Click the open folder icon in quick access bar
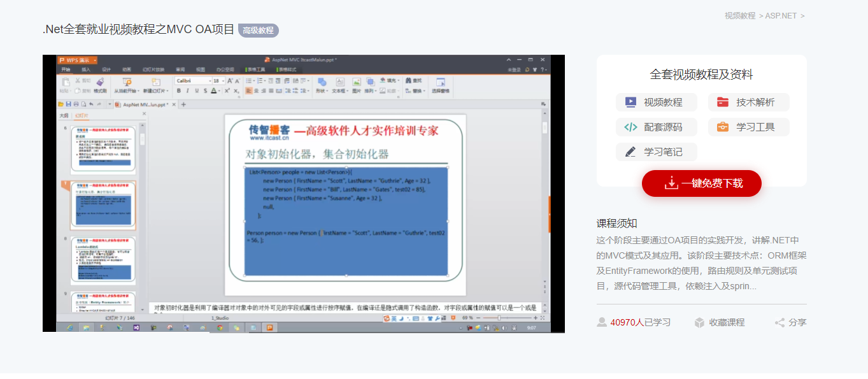This screenshot has width=868, height=379. point(61,104)
